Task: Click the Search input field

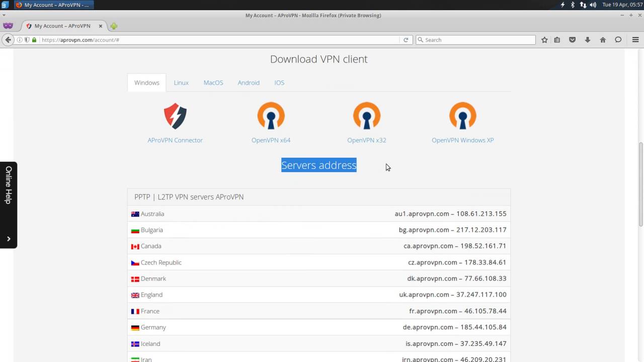Action: pos(475,40)
